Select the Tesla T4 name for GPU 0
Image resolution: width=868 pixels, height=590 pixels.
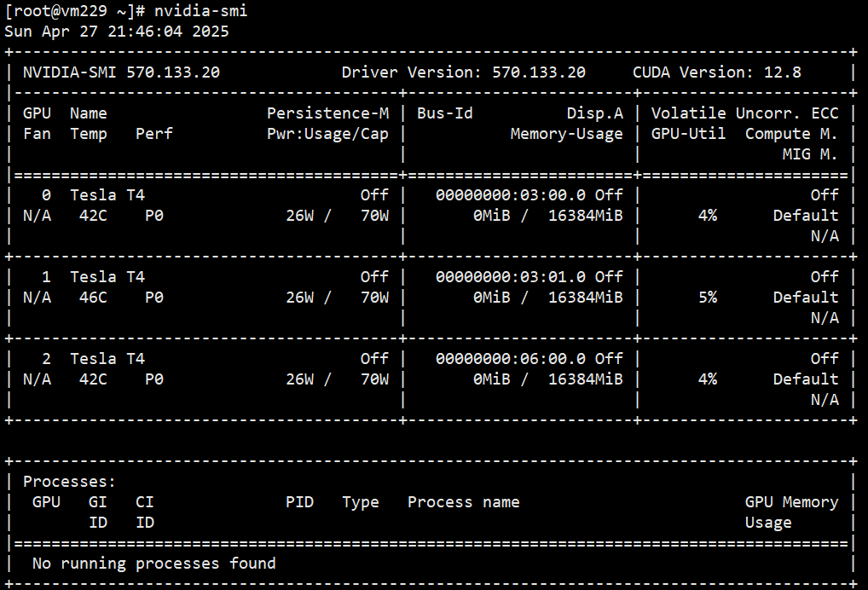point(107,195)
